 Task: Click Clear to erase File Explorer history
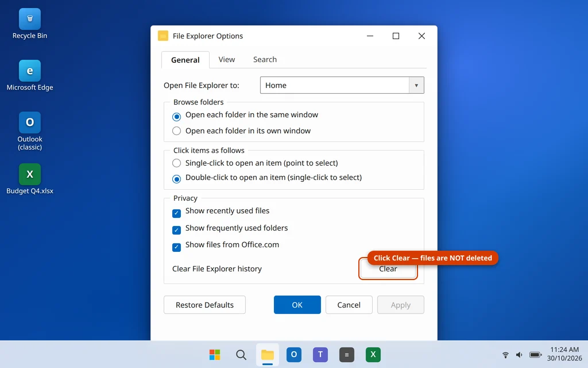(388, 269)
